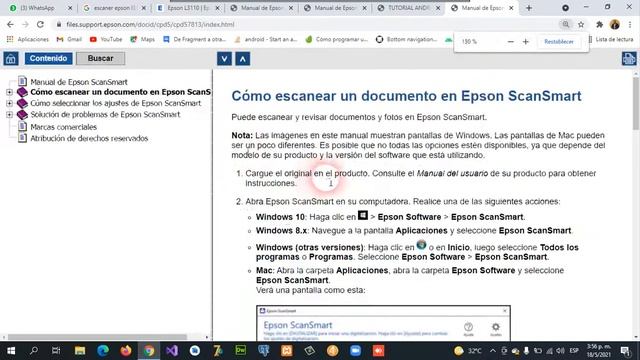Image resolution: width=640 pixels, height=360 pixels.
Task: Open taskbar search icon
Action: click(x=34, y=351)
